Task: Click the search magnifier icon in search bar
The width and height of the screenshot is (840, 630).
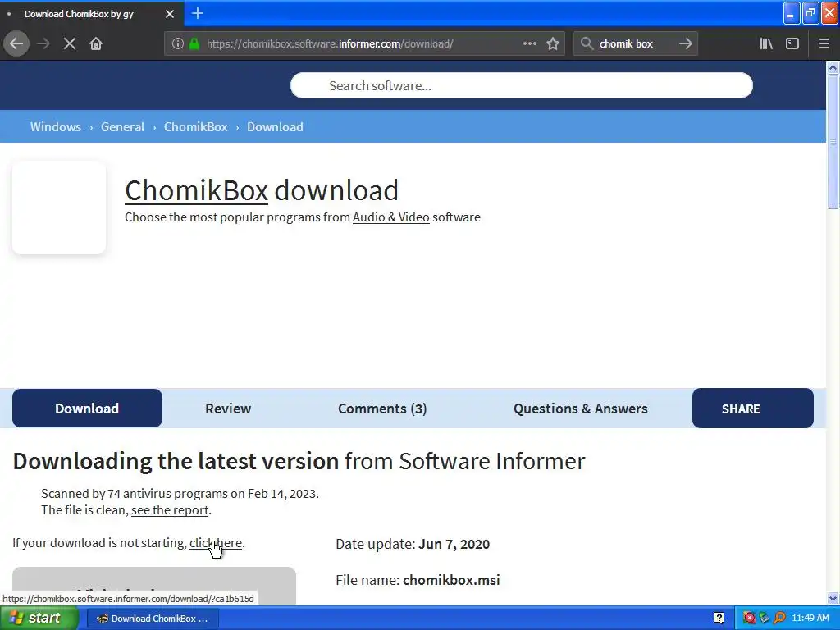Action: click(x=587, y=43)
